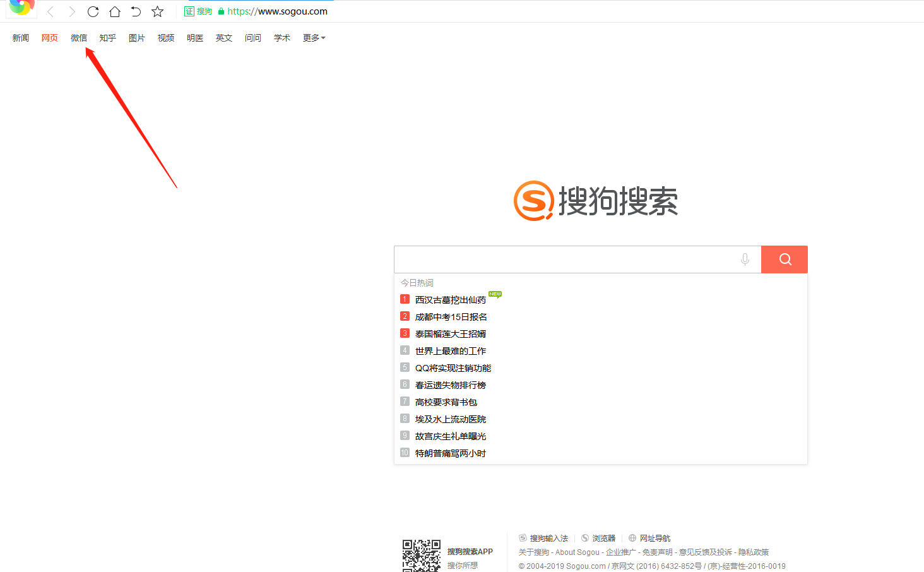Click the browser forward arrow
The image size is (924, 572).
[x=72, y=11]
